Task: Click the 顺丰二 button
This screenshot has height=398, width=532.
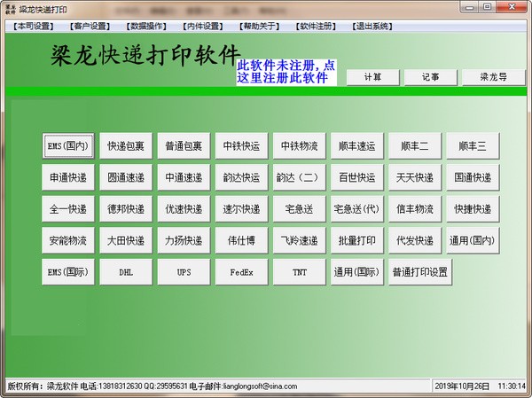Action: point(415,146)
